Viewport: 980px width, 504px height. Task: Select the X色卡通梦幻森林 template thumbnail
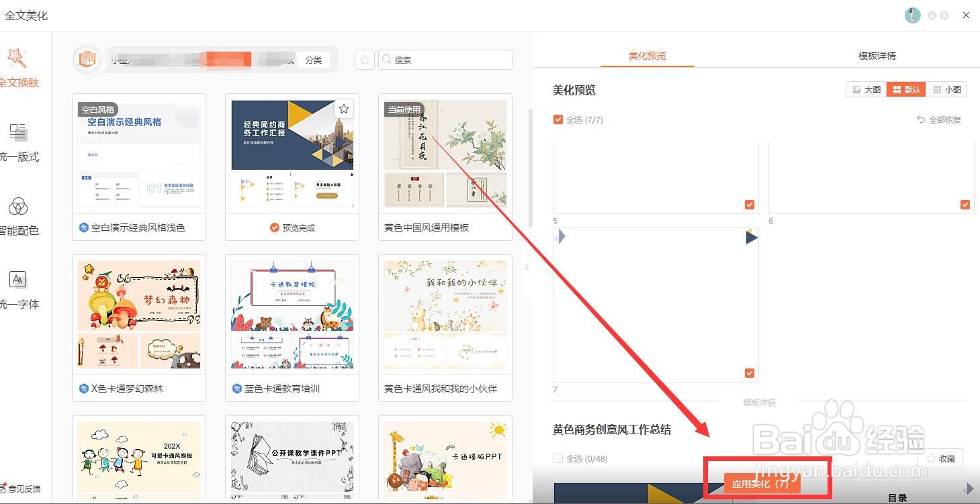point(139,315)
